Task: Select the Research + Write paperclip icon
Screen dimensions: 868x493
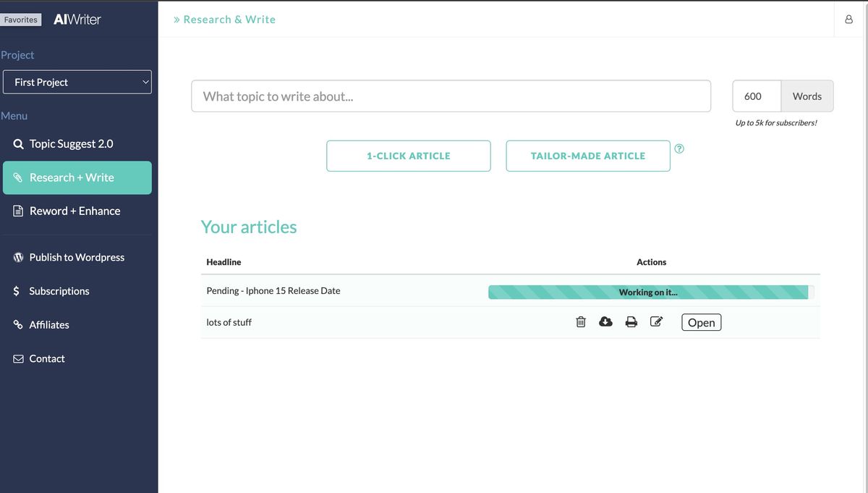Action: click(x=17, y=177)
